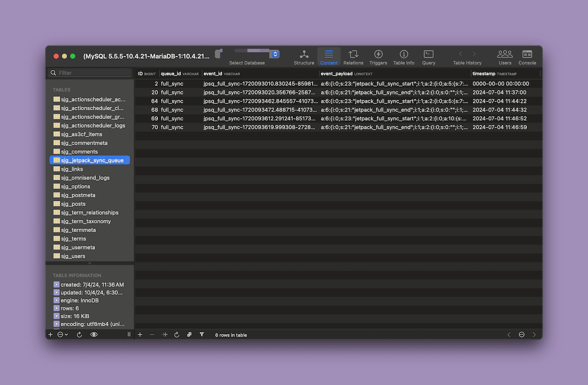
Task: Toggle the content filter funnel
Action: pos(202,335)
